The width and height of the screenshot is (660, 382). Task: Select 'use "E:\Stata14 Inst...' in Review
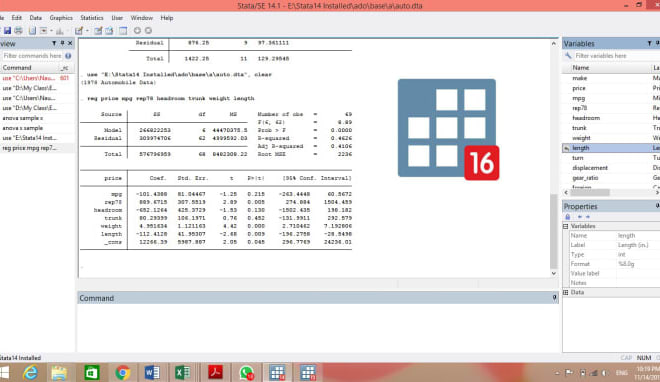tap(37, 138)
